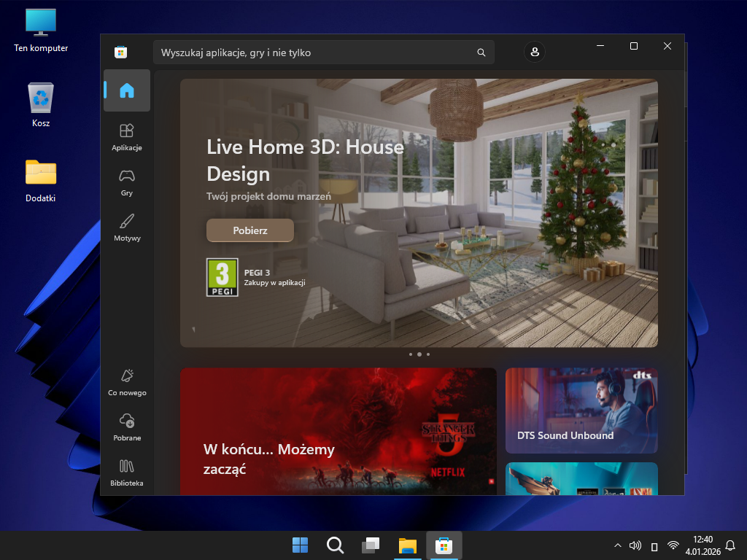Click the search magnifier icon in Store
Viewport: 747px width, 560px height.
(481, 52)
